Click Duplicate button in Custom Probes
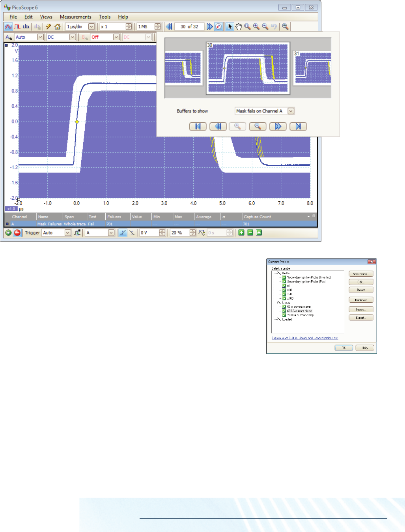 pos(361,300)
